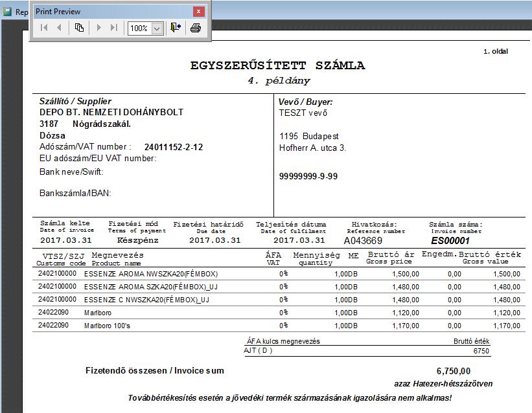Click the Report window icon in title bar
Viewport: 532px width, 413px height.
7,12
